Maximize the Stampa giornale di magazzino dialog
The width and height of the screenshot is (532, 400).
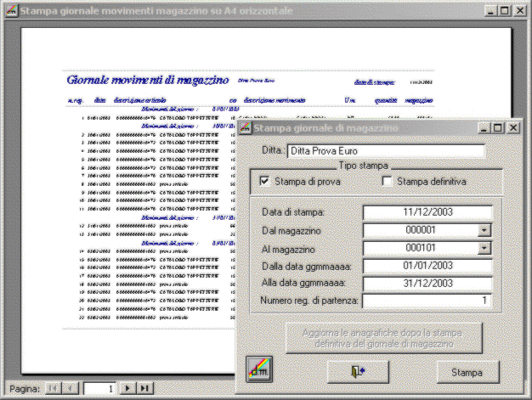[x=498, y=127]
